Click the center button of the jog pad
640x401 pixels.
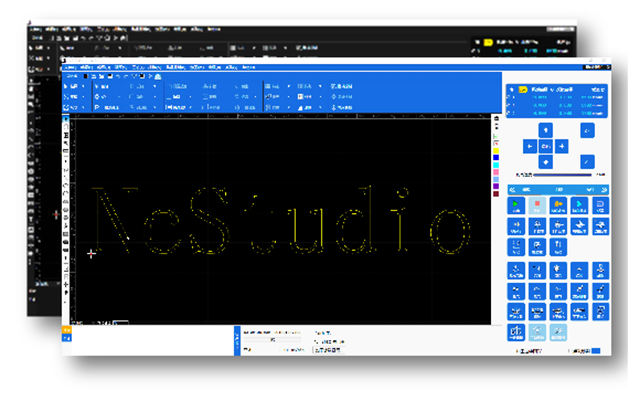coord(545,146)
